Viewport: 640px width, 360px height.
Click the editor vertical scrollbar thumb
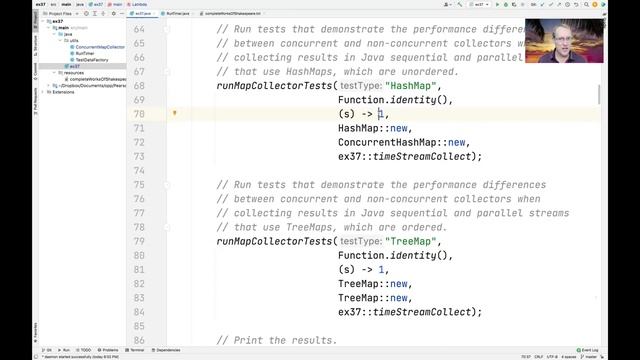599,94
